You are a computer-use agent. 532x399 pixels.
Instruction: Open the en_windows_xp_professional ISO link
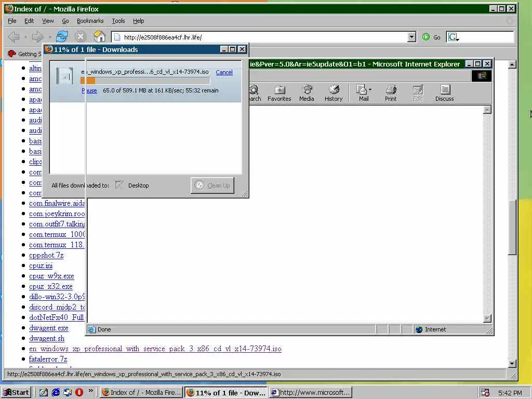(x=155, y=349)
